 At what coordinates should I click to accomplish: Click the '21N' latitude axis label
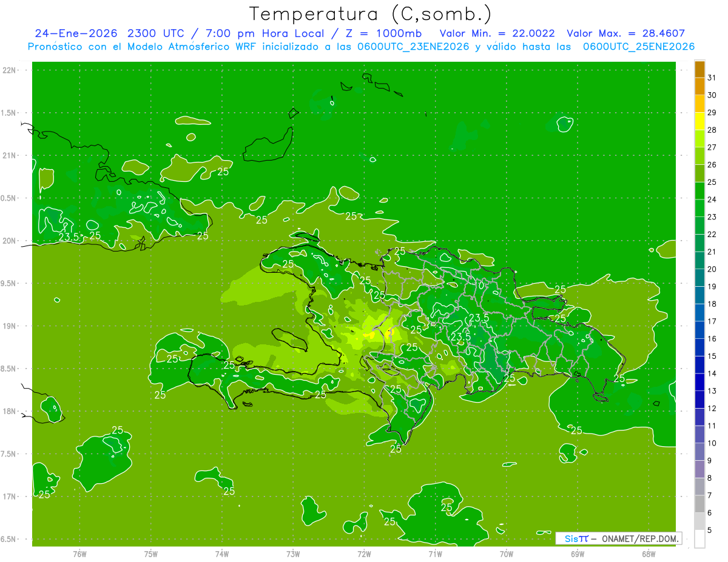[x=10, y=155]
